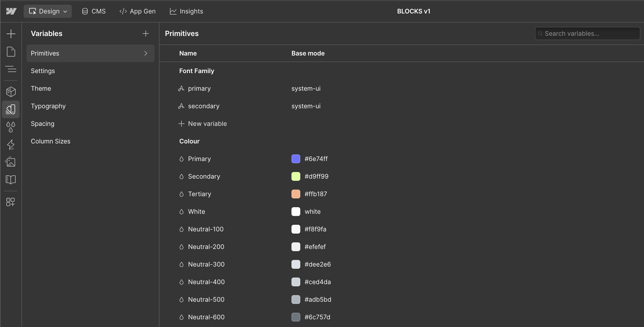This screenshot has height=327, width=644.
Task: Click the Webflow logo icon
Action: pos(11,11)
